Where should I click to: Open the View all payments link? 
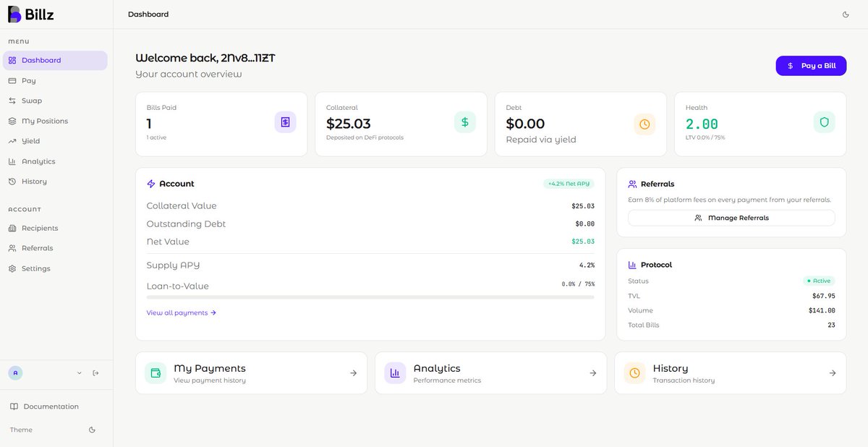pyautogui.click(x=182, y=313)
